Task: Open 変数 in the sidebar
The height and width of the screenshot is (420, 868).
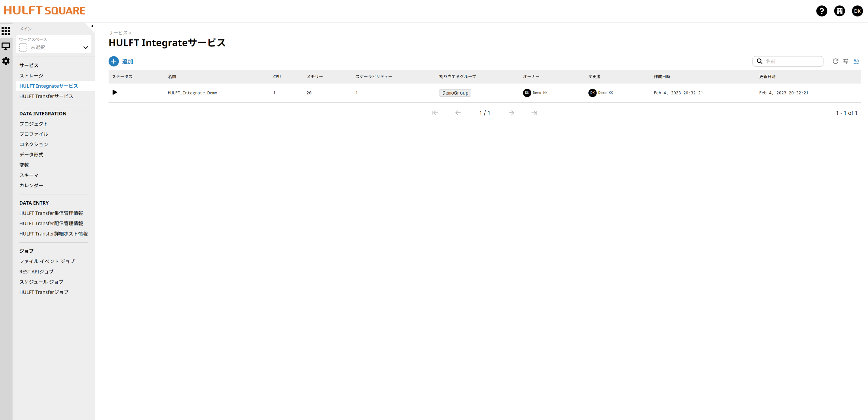Action: point(24,165)
